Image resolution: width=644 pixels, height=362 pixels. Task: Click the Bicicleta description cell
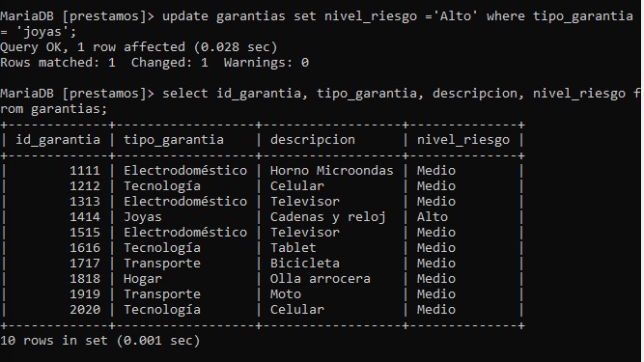click(x=305, y=264)
